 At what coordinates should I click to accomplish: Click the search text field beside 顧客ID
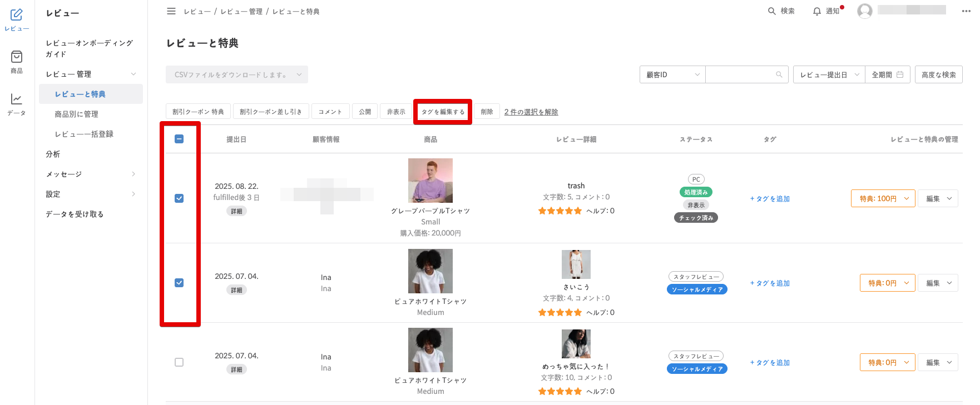click(x=740, y=74)
